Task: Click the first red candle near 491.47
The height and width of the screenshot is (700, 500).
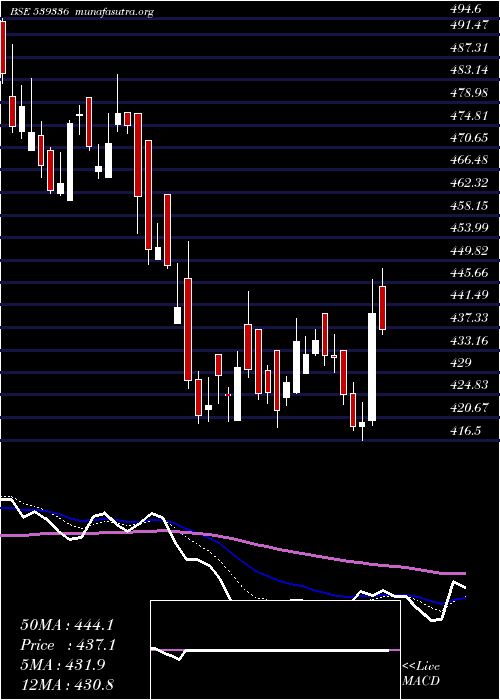Action: pos(3,47)
